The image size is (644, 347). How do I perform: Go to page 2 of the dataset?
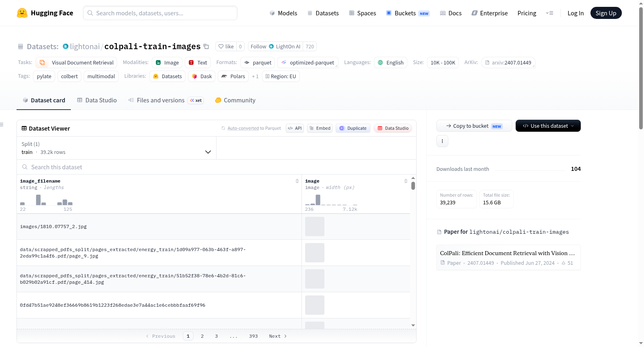202,336
